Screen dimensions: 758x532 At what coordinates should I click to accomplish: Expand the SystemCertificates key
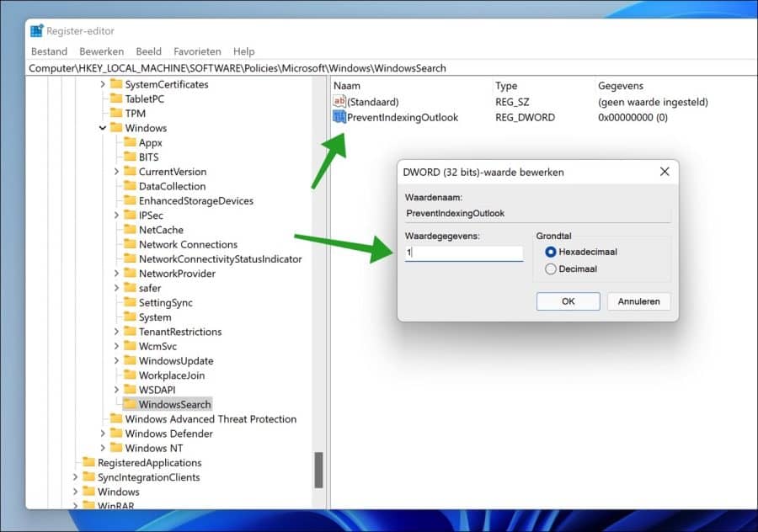pos(103,84)
